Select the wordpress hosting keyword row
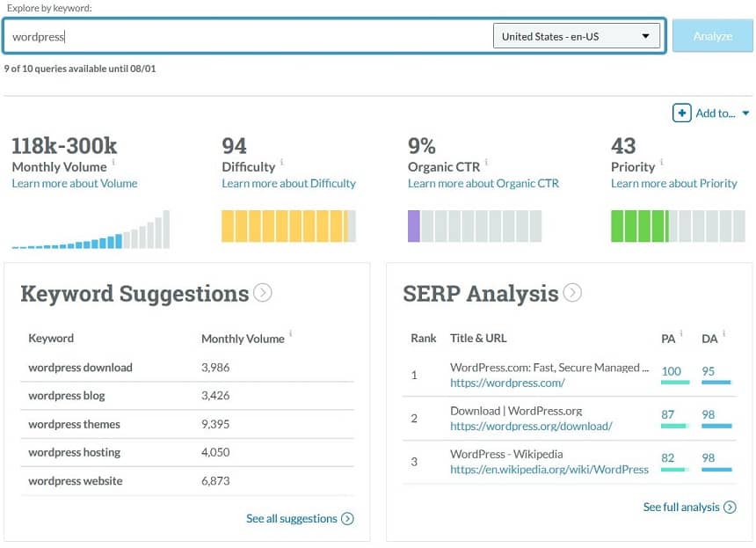 [x=187, y=452]
